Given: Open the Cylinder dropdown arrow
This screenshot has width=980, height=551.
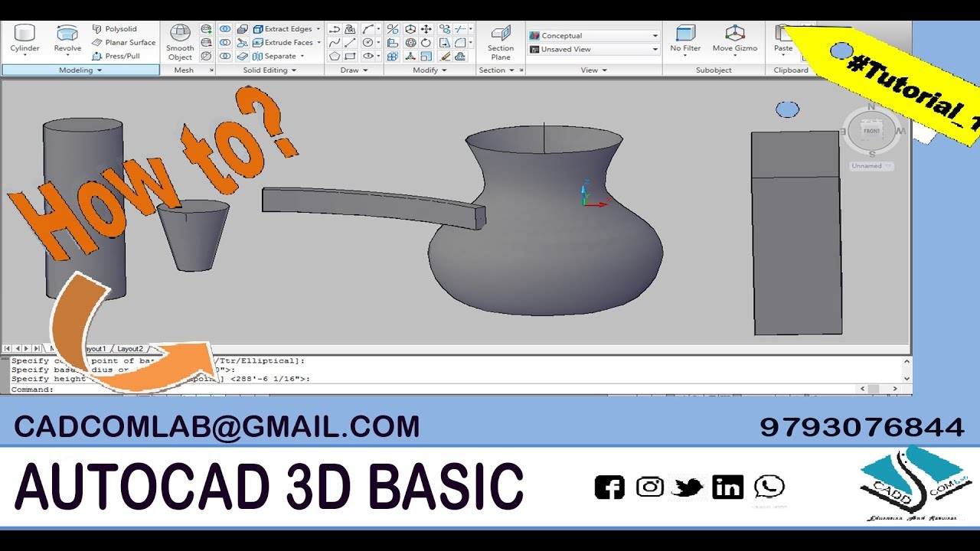Looking at the screenshot, I should click(x=24, y=57).
